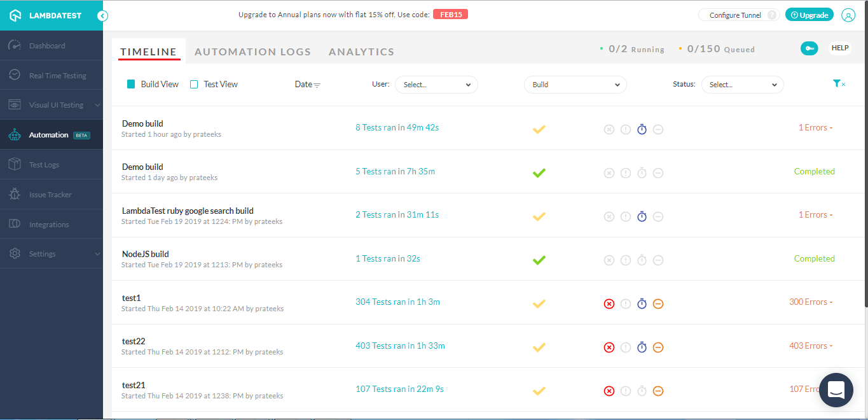Open the User select dropdown
This screenshot has width=868, height=420.
(x=436, y=85)
